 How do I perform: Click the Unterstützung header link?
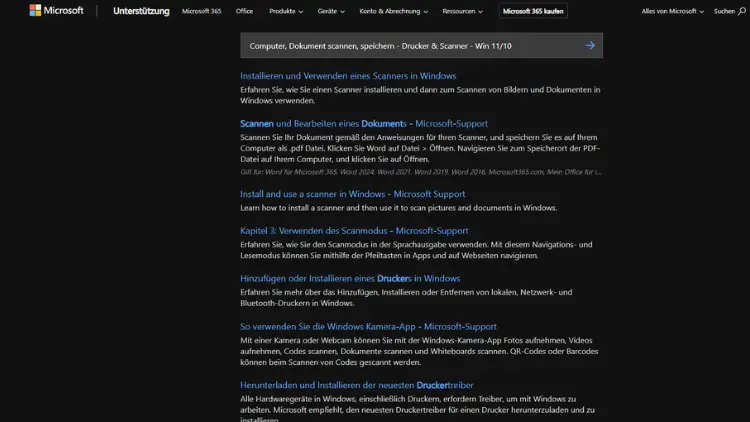141,11
